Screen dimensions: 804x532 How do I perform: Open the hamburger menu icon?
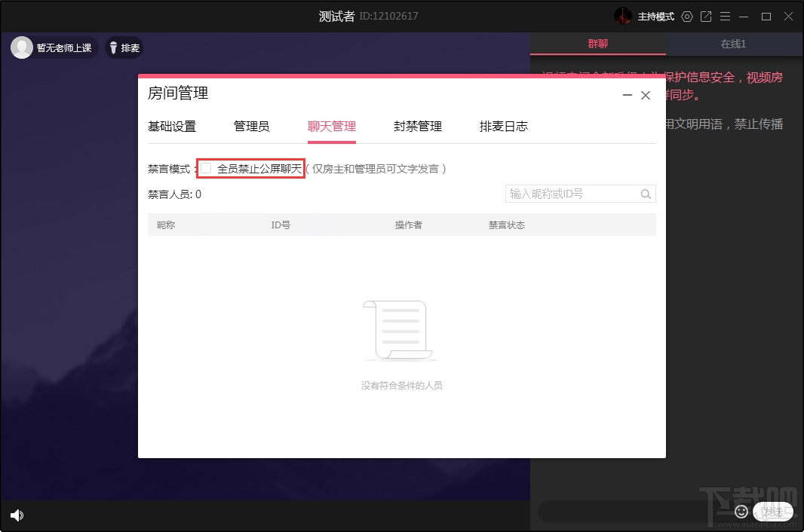pyautogui.click(x=725, y=16)
